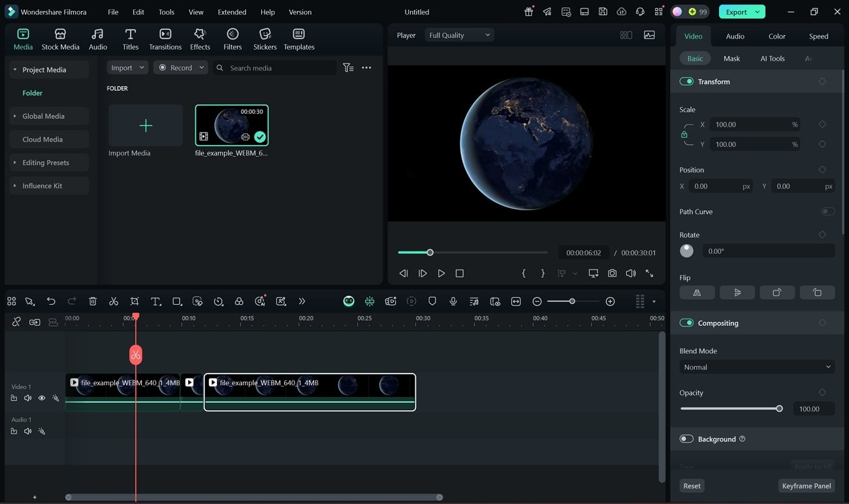Click the Reset button
This screenshot has width=849, height=504.
[x=692, y=486]
